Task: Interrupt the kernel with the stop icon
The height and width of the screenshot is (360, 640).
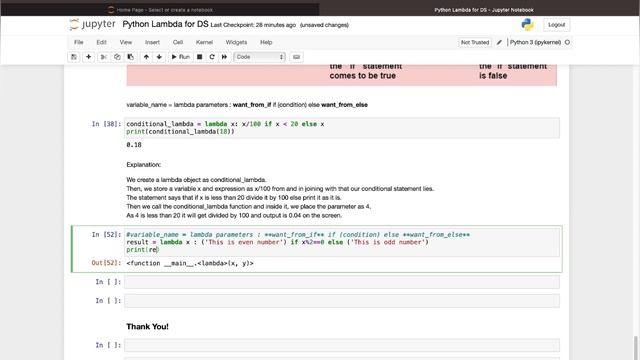Action: point(200,57)
